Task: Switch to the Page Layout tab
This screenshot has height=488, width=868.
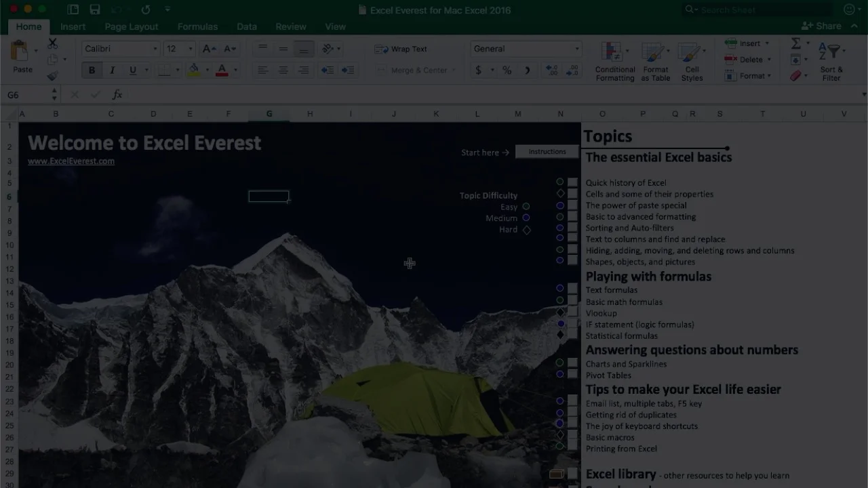Action: point(132,26)
